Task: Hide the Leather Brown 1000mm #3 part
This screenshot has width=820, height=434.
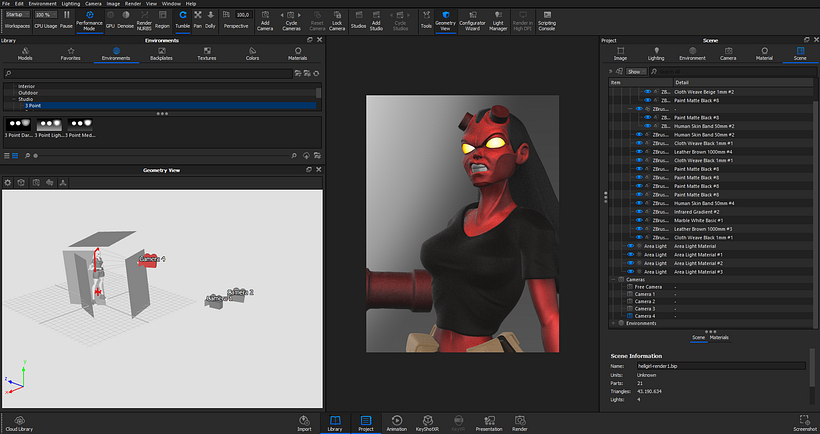Action: [x=639, y=229]
